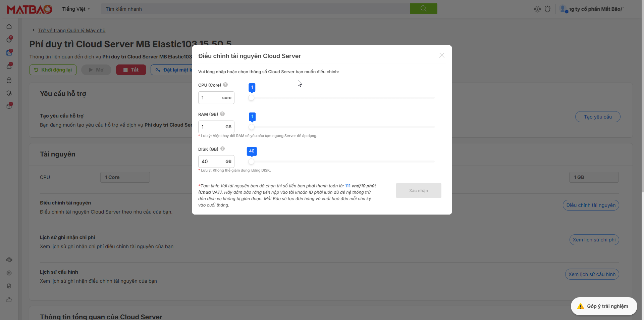
Task: Click the DISK slider handle
Action: (x=251, y=162)
